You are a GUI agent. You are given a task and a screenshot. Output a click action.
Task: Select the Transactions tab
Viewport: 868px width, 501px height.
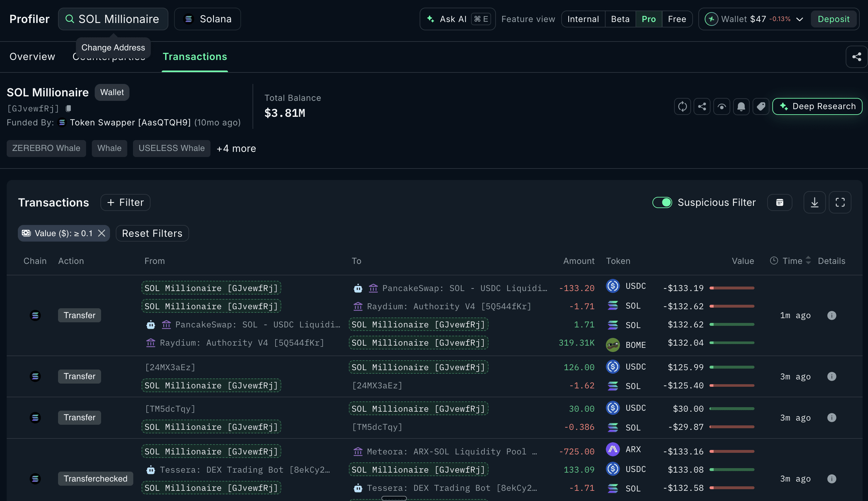195,56
